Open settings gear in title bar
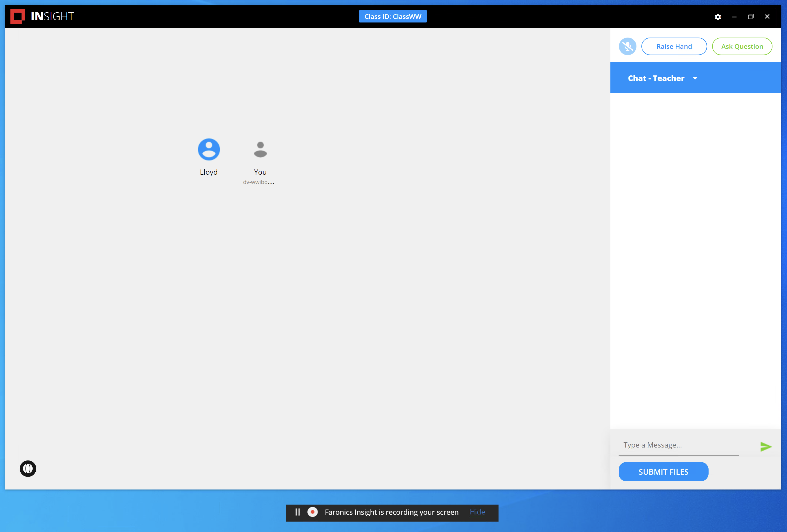This screenshot has width=787, height=532. [x=718, y=17]
